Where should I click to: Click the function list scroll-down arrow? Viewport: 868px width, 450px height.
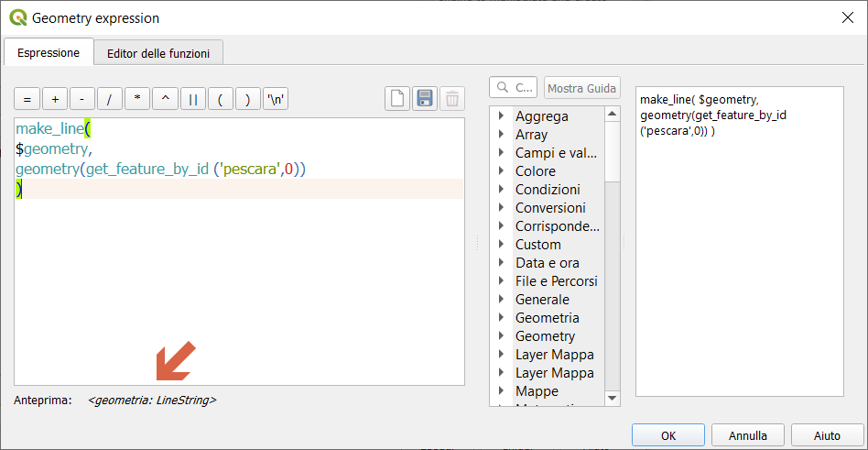(612, 398)
